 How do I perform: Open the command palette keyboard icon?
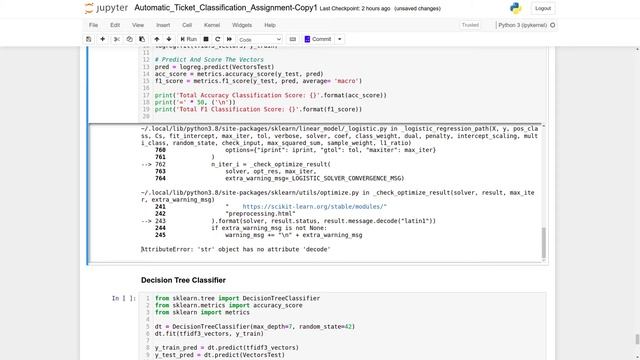coord(293,39)
